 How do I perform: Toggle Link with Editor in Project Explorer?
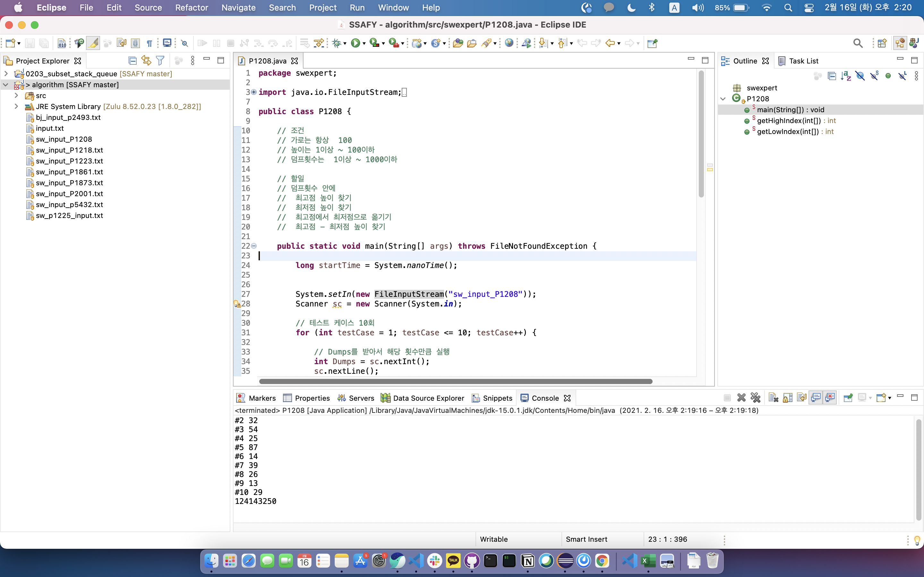(146, 61)
